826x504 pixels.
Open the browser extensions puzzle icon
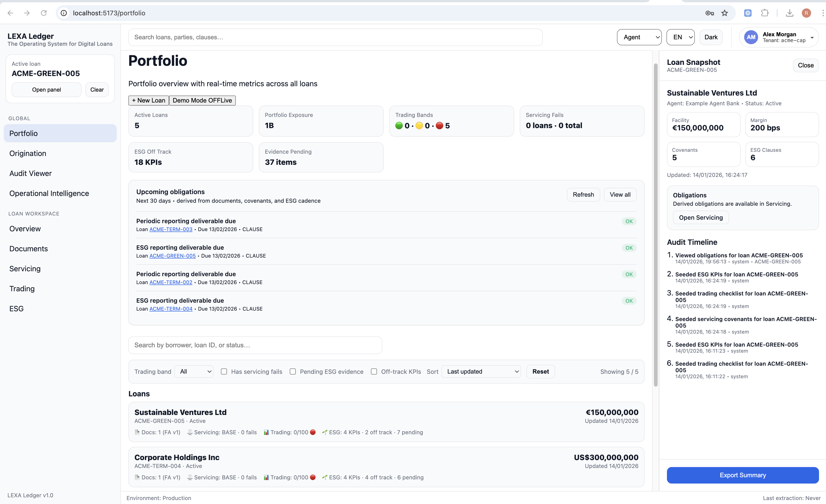click(765, 13)
